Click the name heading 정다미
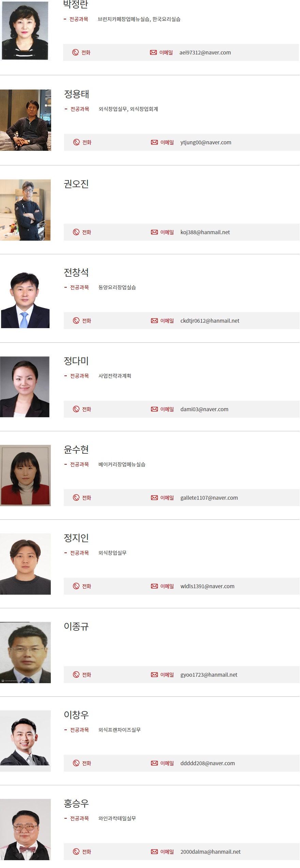This screenshot has width=300, height=868. coord(76,361)
